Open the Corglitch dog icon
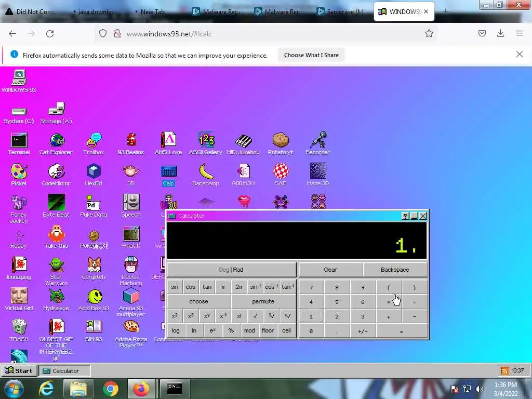This screenshot has height=399, width=532. pos(94,269)
